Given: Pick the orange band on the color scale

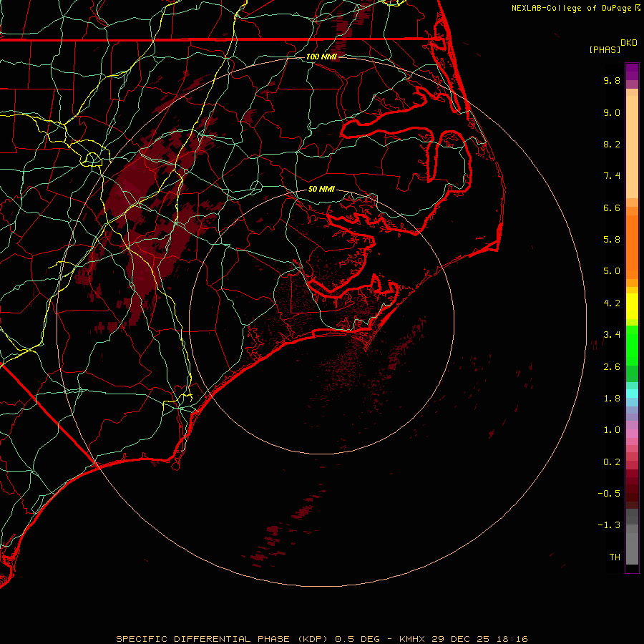Looking at the screenshot, I should 632,246.
